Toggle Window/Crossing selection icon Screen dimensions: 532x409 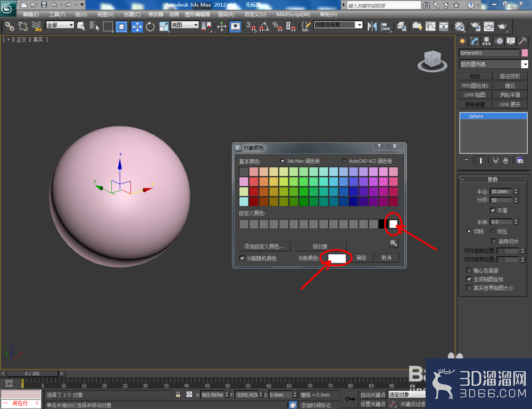pyautogui.click(x=121, y=26)
